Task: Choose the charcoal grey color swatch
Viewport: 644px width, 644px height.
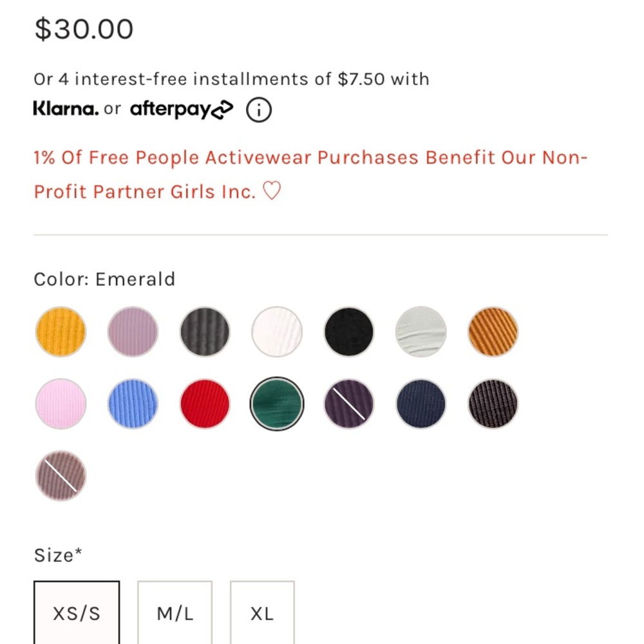Action: [205, 332]
